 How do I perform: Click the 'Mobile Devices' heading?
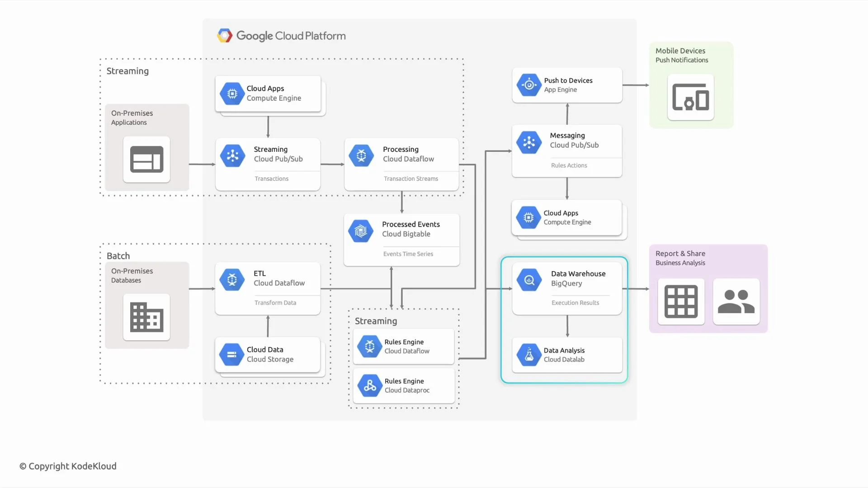click(680, 51)
